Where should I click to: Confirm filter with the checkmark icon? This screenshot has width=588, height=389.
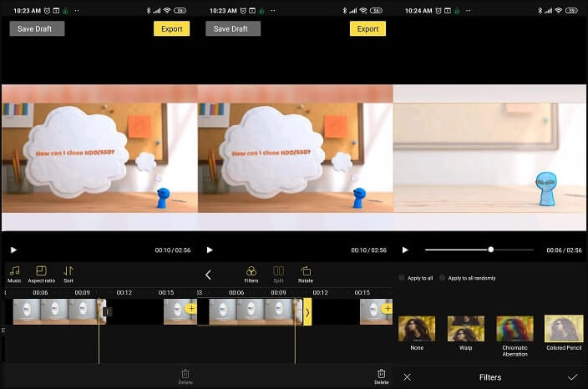click(x=572, y=377)
